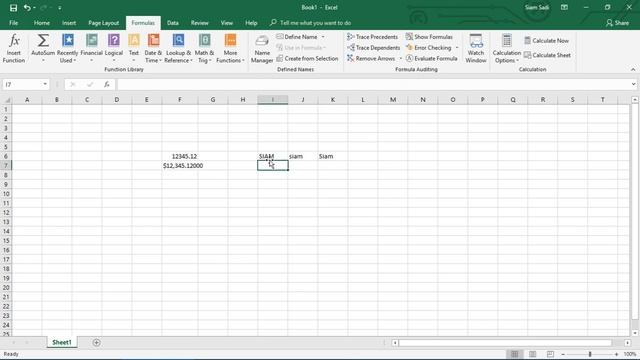Undo the last action
The height and width of the screenshot is (360, 640).
pos(27,8)
